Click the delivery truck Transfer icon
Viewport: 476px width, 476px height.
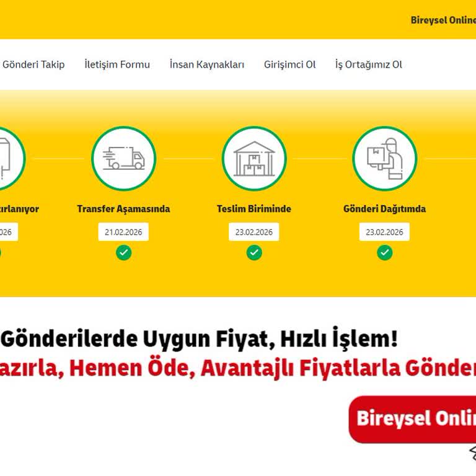pos(124,159)
